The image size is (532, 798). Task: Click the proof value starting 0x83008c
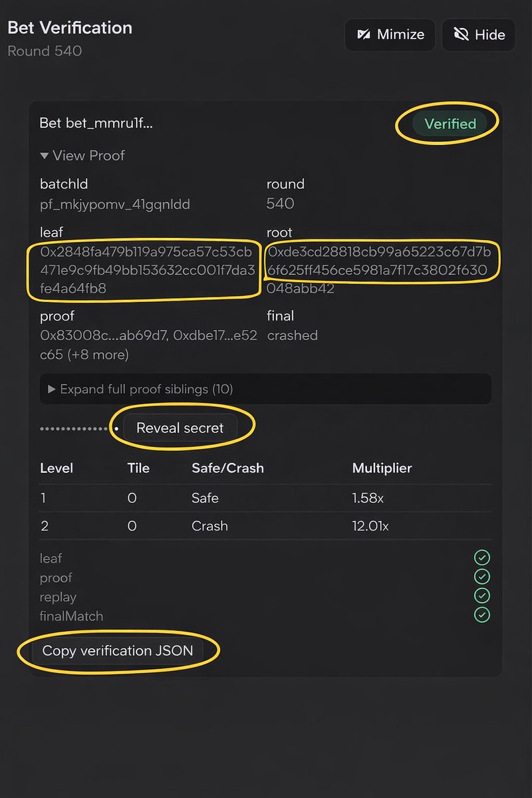(x=148, y=345)
